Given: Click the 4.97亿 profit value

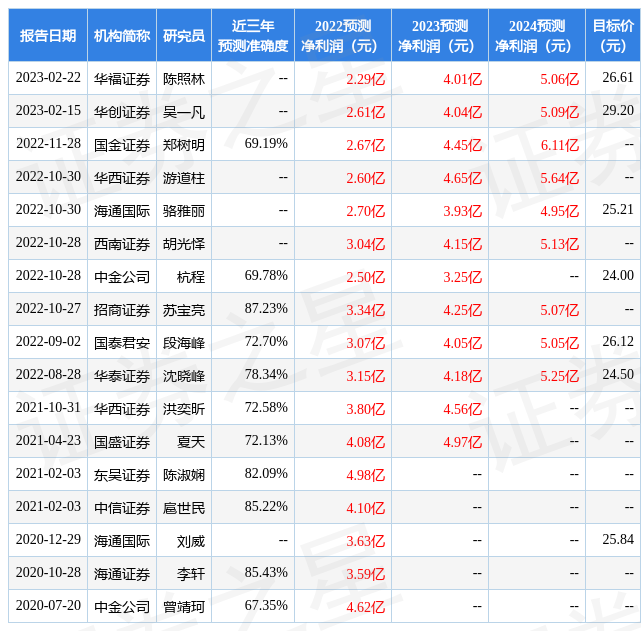Looking at the screenshot, I should pos(462,442).
